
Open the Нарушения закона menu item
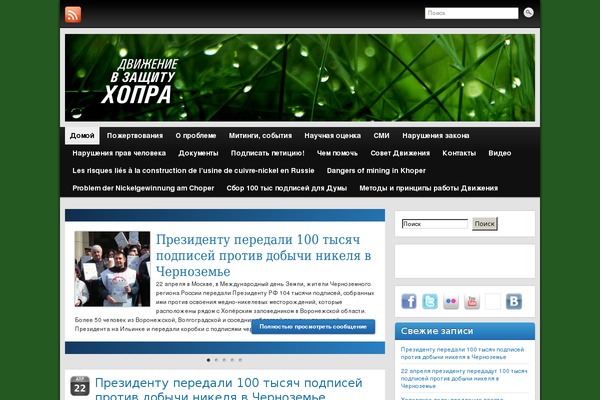tap(435, 136)
